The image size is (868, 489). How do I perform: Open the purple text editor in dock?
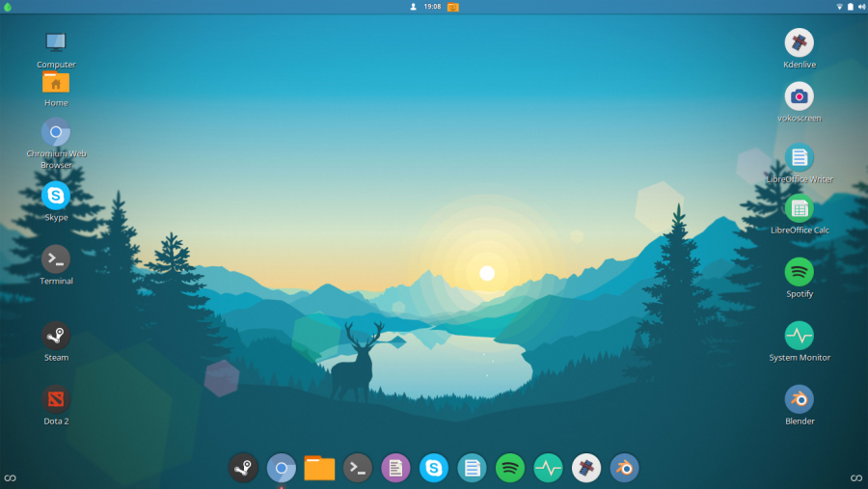[395, 468]
